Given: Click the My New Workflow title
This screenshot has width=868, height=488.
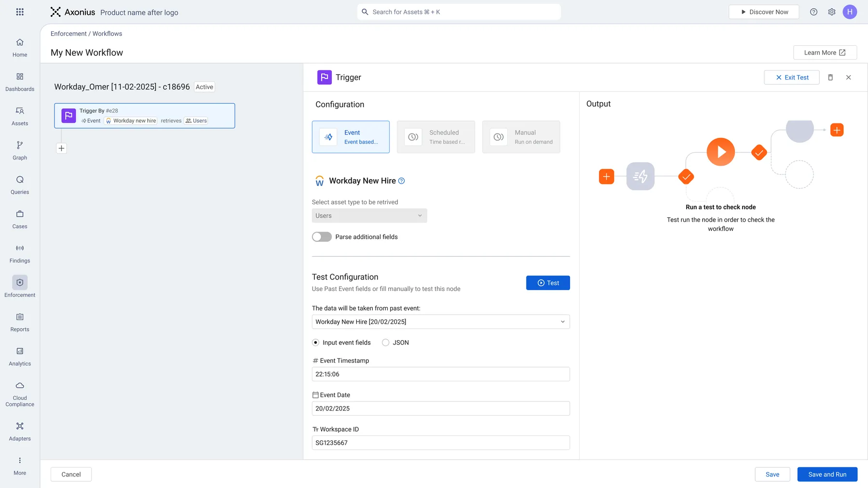Looking at the screenshot, I should [x=87, y=53].
